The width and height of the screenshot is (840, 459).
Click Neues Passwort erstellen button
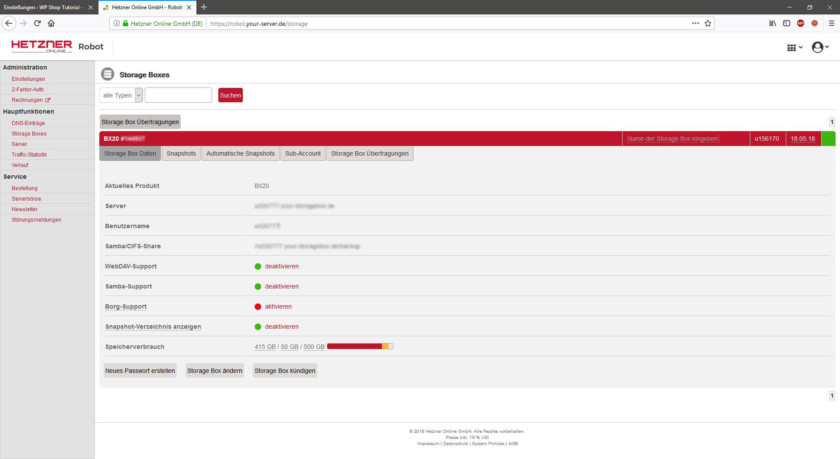point(140,370)
